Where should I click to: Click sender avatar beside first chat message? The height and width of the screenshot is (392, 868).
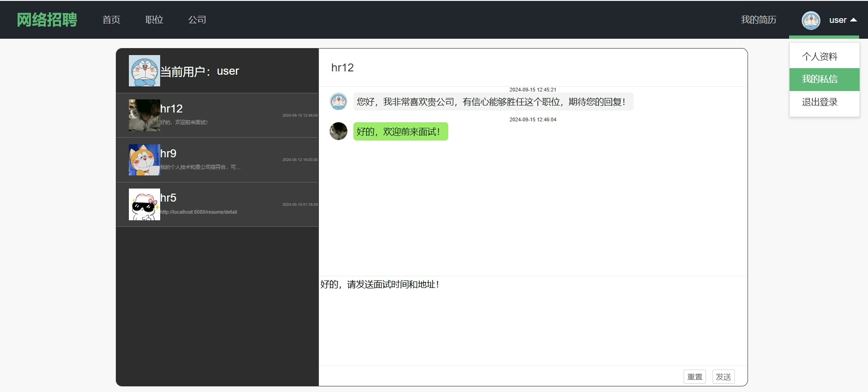339,101
